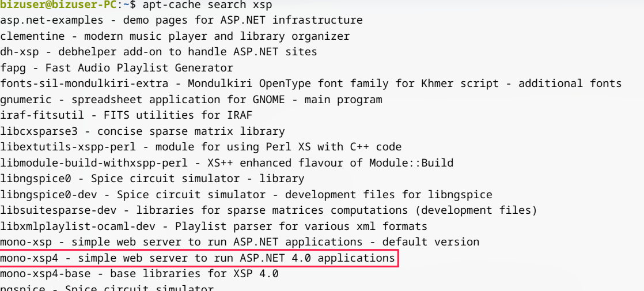Select the mono-xsp4-base base libraries line
Image resolution: width=644 pixels, height=291 pixels.
pyautogui.click(x=139, y=274)
